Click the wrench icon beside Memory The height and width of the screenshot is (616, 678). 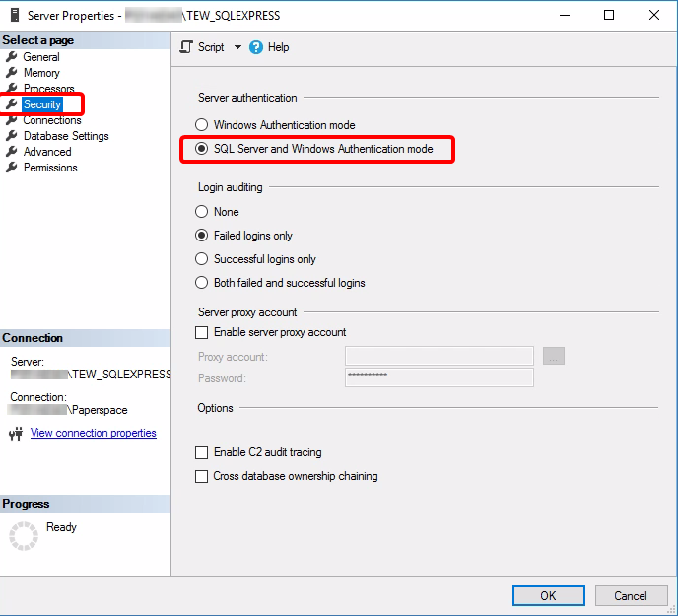tap(12, 72)
